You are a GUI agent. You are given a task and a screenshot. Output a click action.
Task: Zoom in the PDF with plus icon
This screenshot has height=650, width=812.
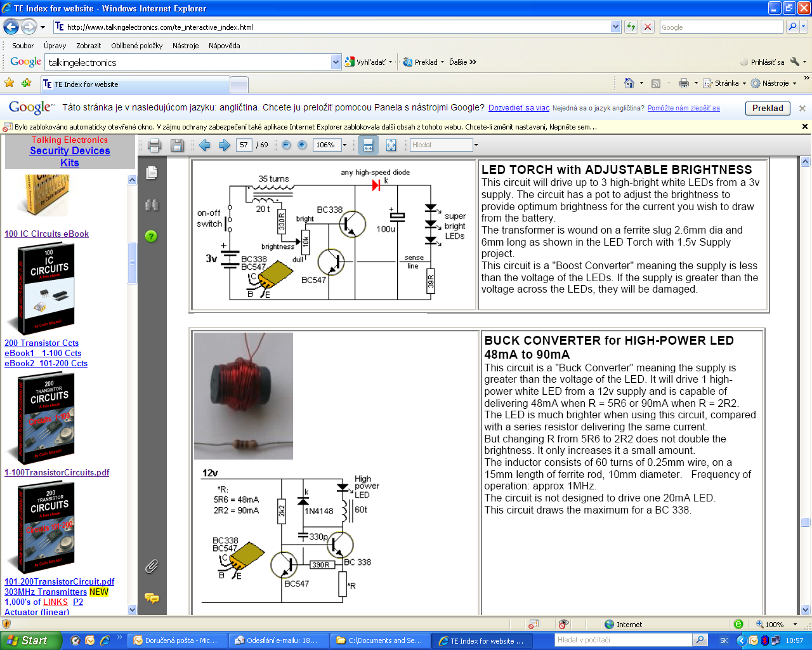point(302,145)
